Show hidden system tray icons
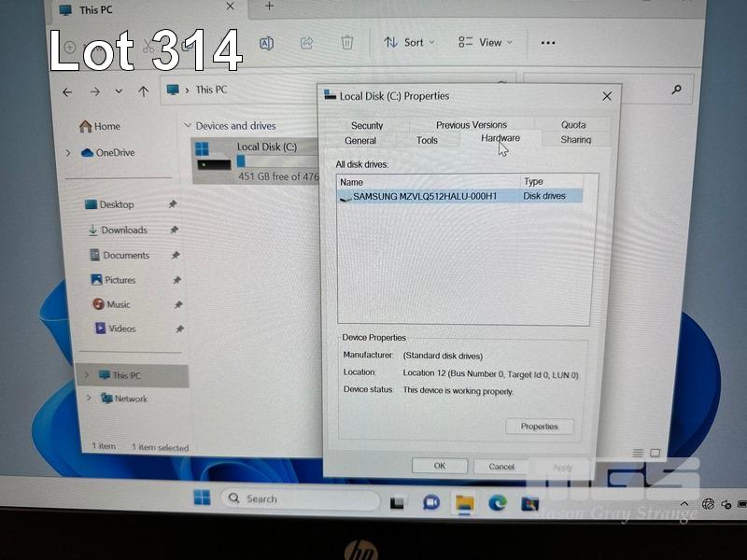Image resolution: width=747 pixels, height=560 pixels. coord(684,504)
